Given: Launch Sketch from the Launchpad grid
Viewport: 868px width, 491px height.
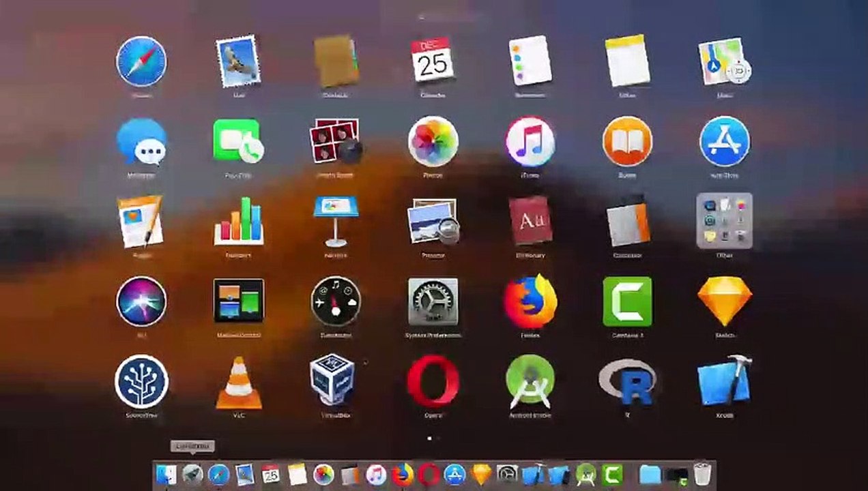Looking at the screenshot, I should point(725,301).
